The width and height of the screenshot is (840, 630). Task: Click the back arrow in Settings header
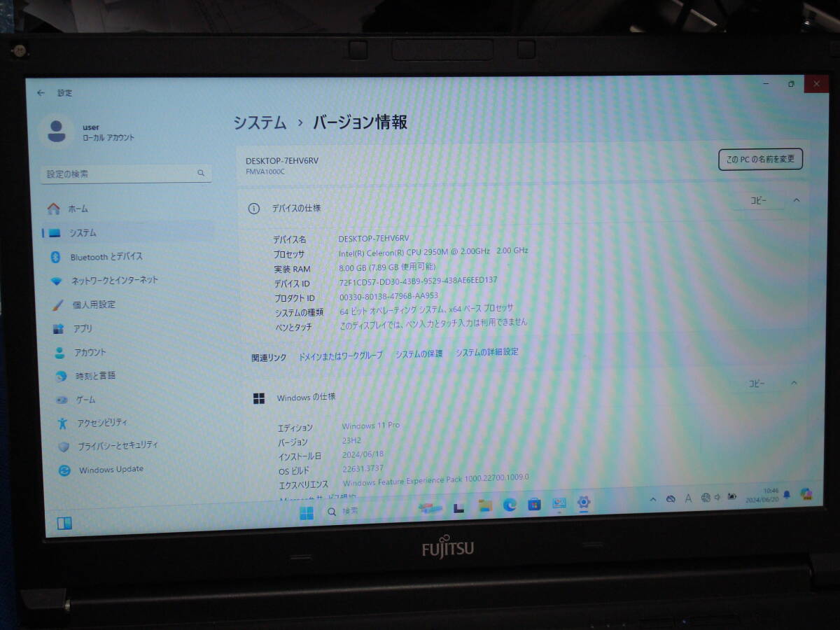[x=41, y=92]
